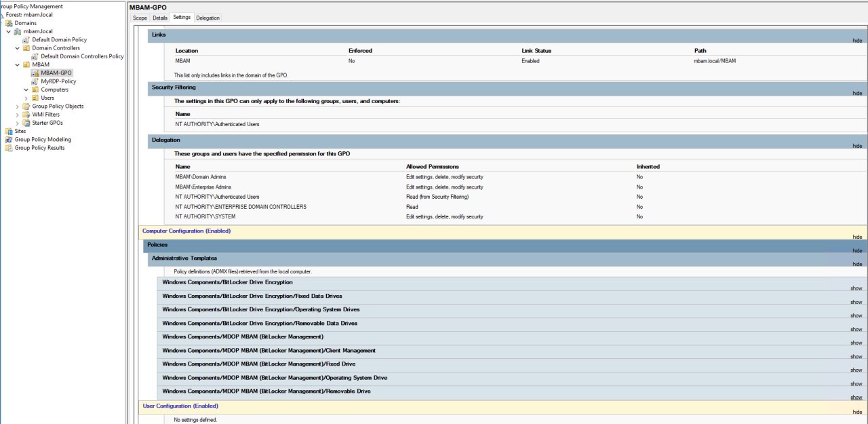Click the Users OU folder icon
868x424 pixels.
coord(35,98)
